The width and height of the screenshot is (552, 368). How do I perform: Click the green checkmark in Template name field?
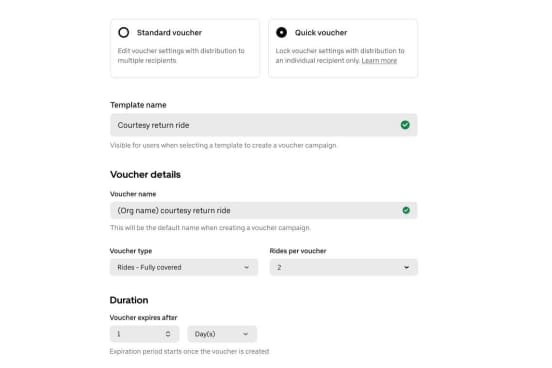click(405, 125)
